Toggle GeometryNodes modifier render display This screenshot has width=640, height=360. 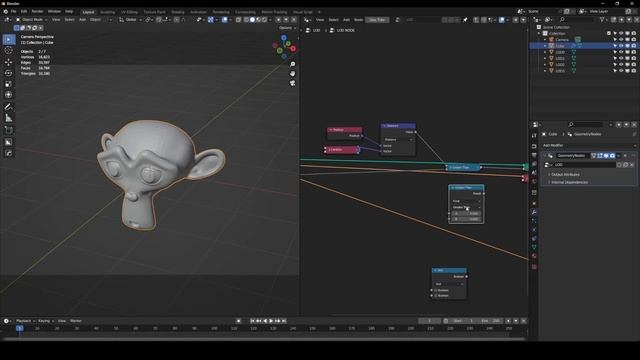coord(612,156)
